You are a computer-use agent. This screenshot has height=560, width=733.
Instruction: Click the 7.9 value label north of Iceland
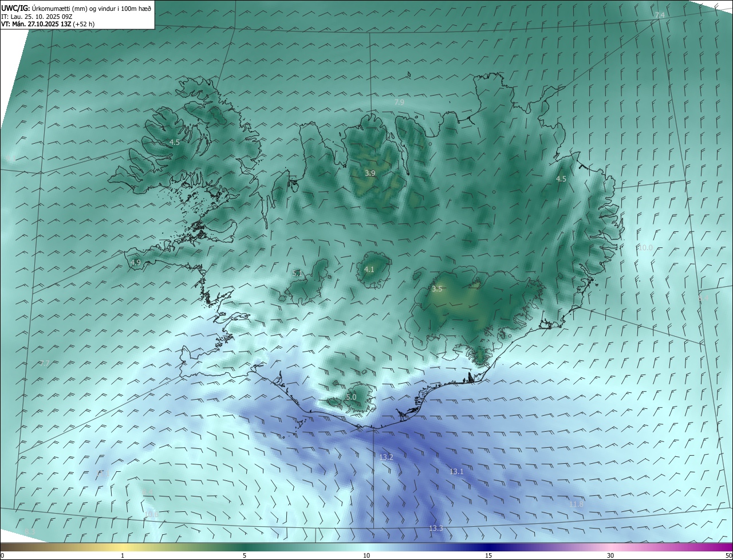(399, 102)
